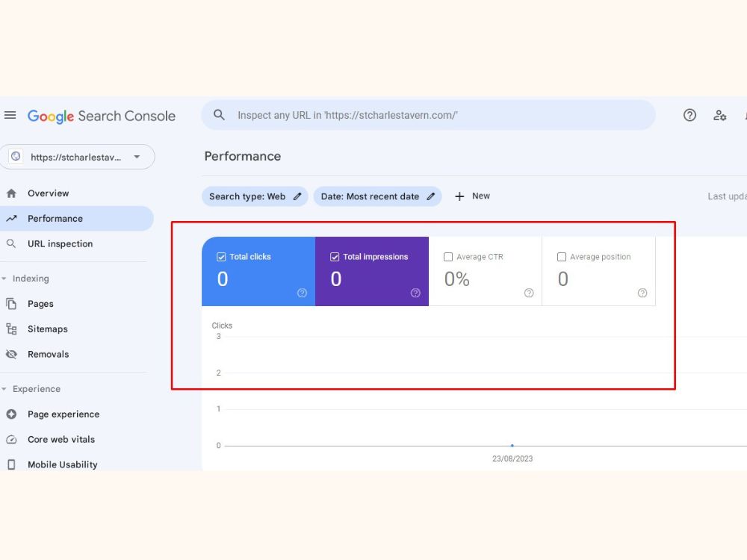Enable the Average CTR checkbox
This screenshot has width=747, height=560.
[448, 257]
